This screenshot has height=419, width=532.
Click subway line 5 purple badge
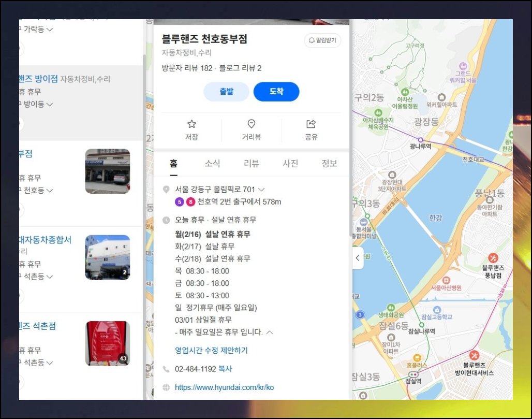180,202
